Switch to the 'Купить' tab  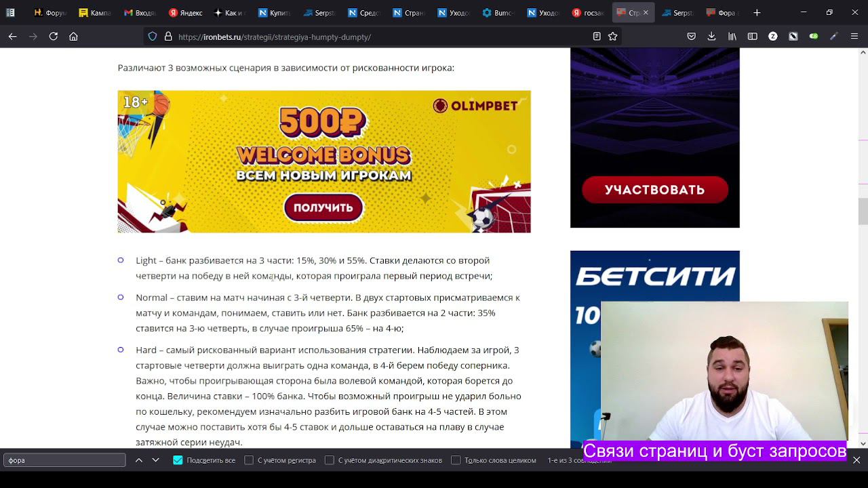275,12
